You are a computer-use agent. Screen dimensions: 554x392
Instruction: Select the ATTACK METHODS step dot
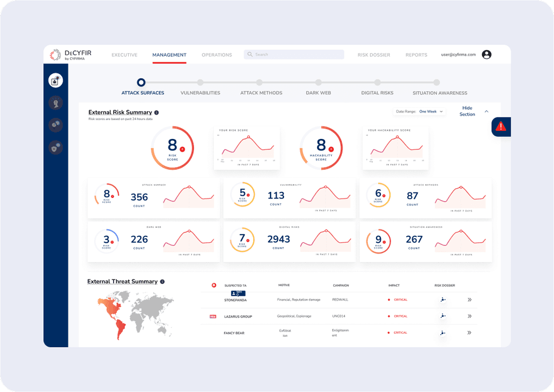(x=259, y=82)
